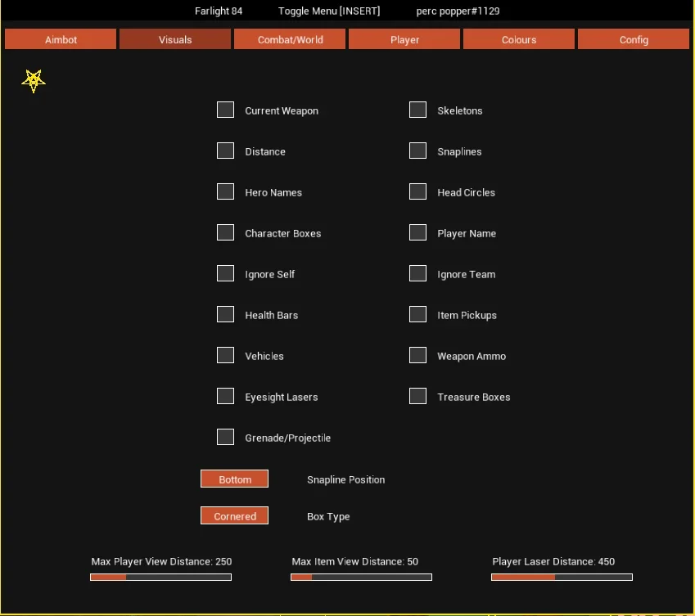The image size is (695, 616).
Task: Select the Colours tab
Action: click(x=519, y=39)
